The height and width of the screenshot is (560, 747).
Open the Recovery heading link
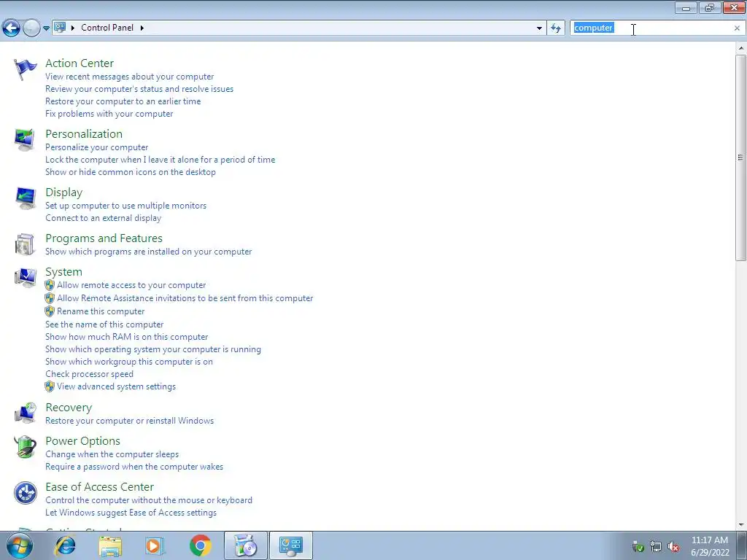pyautogui.click(x=69, y=408)
